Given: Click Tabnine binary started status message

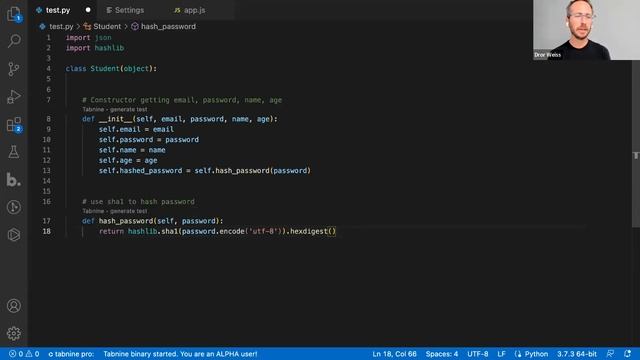Looking at the screenshot, I should pos(180,354).
